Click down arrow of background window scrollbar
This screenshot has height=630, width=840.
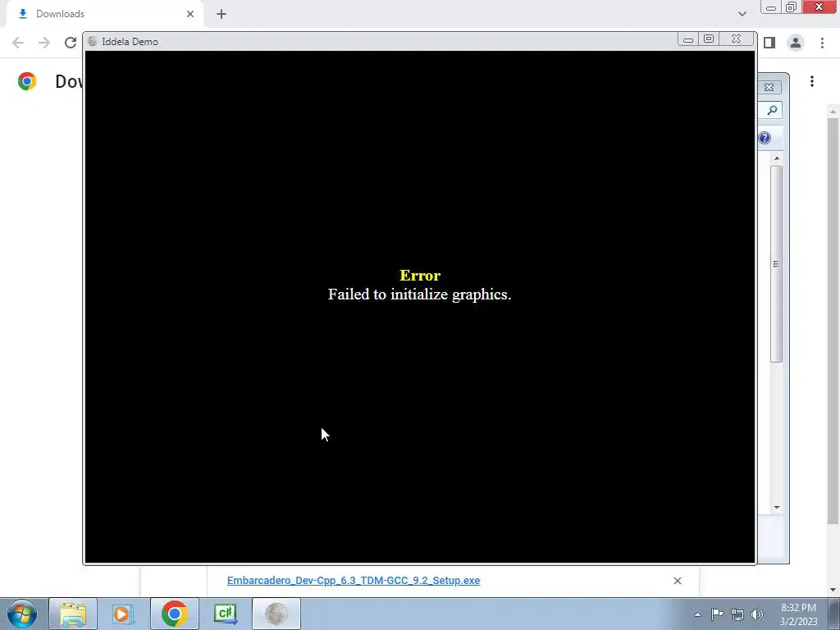tap(777, 507)
